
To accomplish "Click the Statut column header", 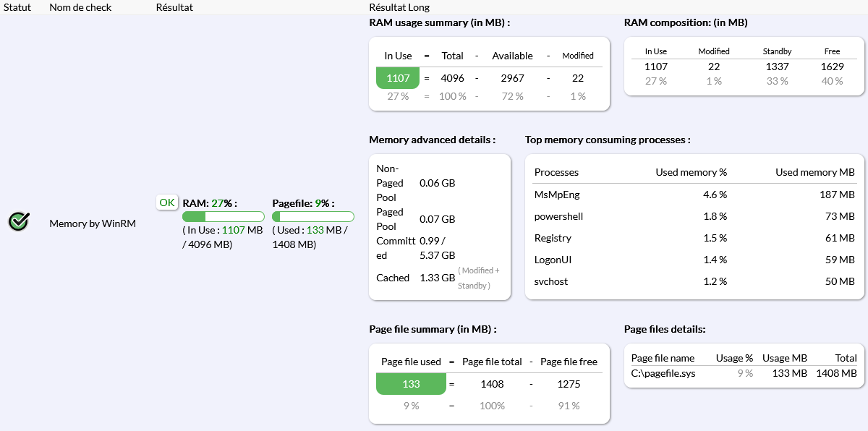I will click(18, 7).
